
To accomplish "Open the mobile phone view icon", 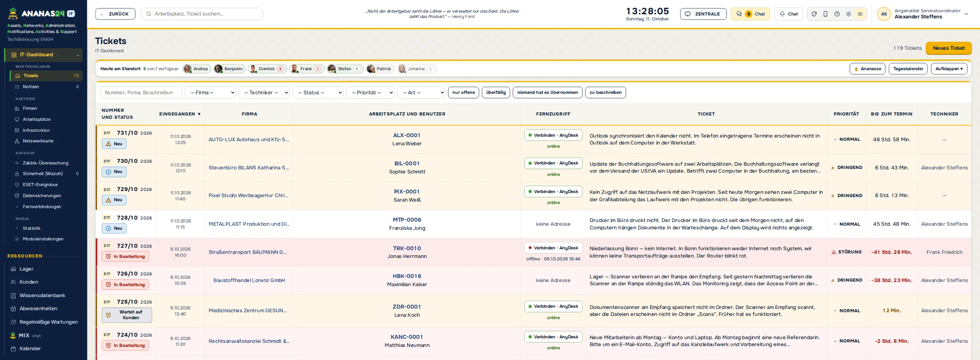I will (825, 14).
